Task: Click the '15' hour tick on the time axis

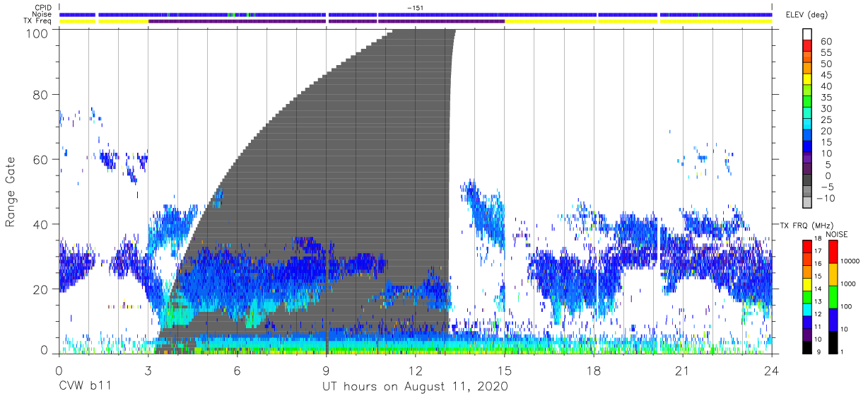Action: (505, 371)
